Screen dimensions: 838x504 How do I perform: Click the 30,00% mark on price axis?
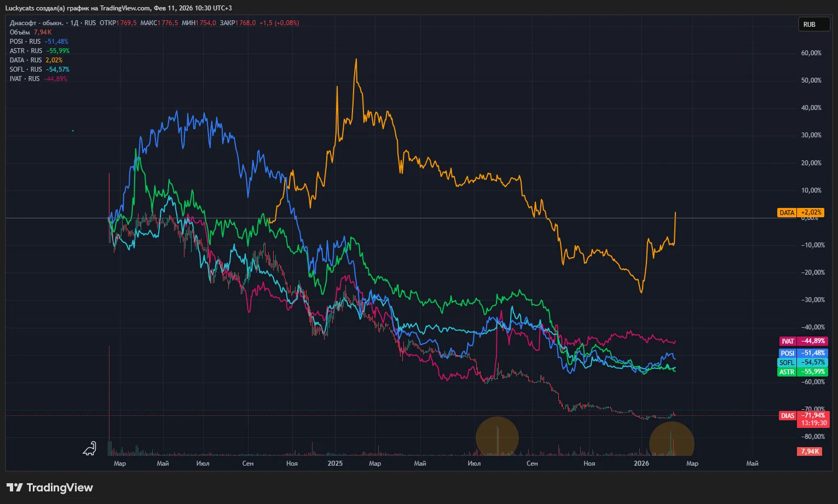point(811,135)
